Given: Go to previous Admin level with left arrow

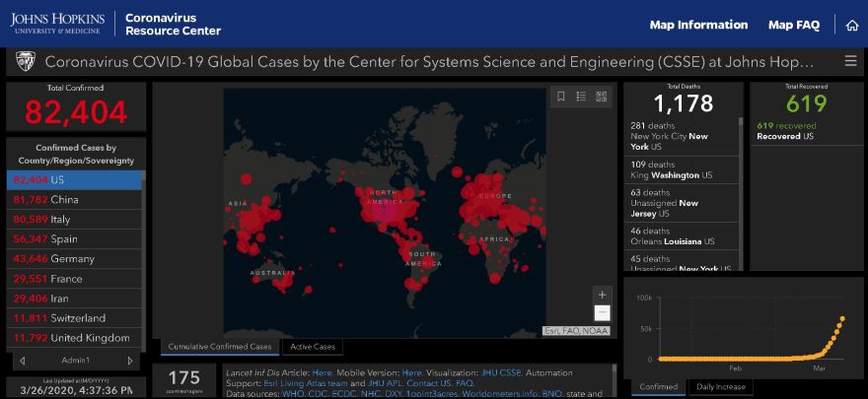Looking at the screenshot, I should [20, 361].
